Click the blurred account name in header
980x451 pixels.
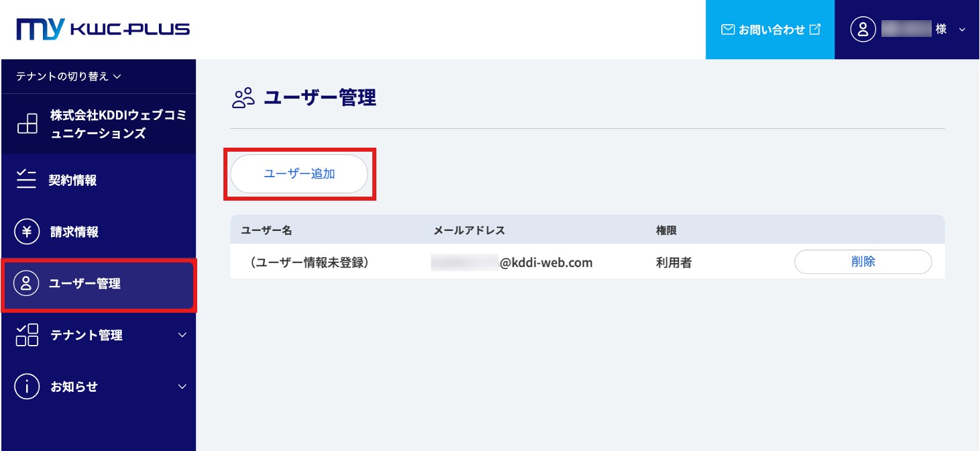(x=906, y=29)
